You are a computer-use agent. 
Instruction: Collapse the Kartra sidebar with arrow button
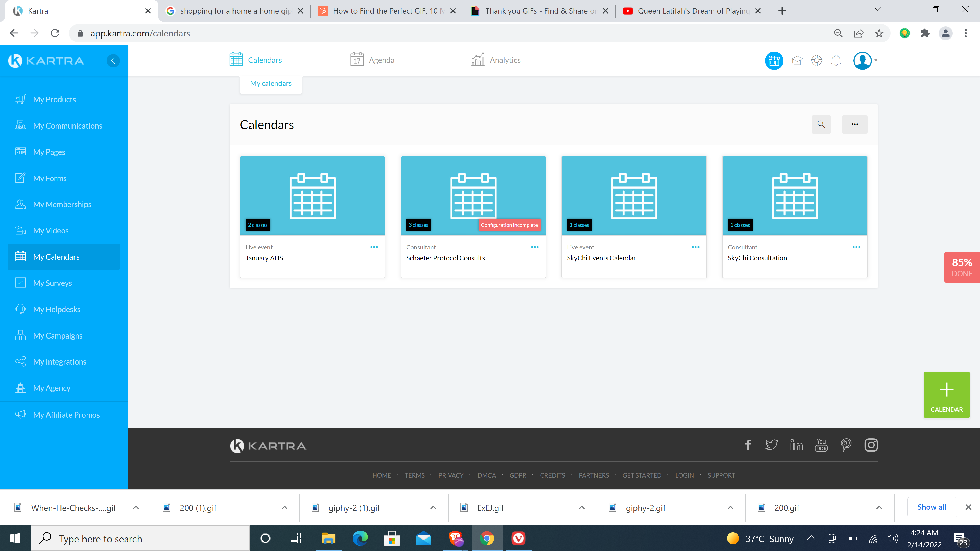[x=113, y=60]
